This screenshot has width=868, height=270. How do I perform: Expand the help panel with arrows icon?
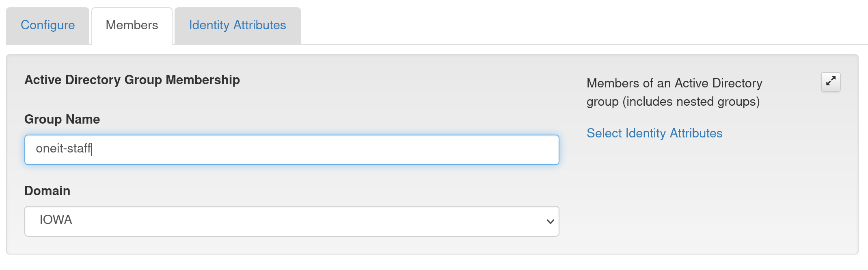pyautogui.click(x=830, y=82)
